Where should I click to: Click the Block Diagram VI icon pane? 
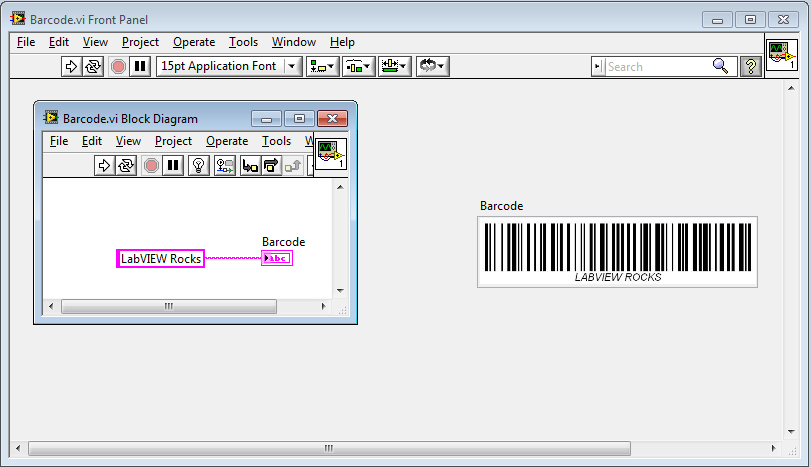(x=331, y=154)
